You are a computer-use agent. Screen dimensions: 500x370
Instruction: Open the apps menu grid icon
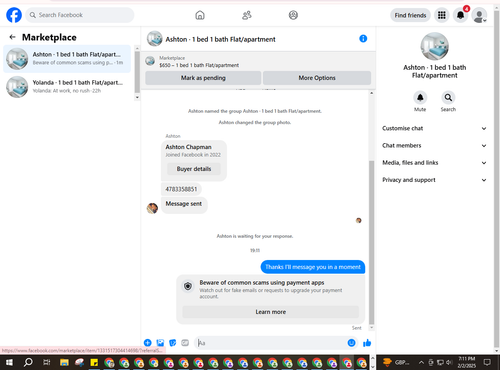pos(442,15)
